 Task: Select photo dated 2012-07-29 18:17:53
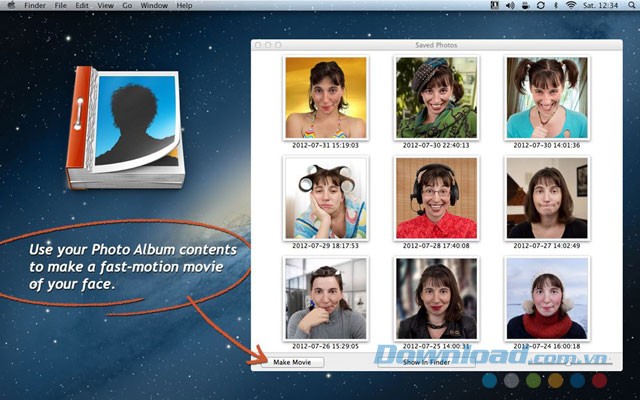pyautogui.click(x=325, y=198)
